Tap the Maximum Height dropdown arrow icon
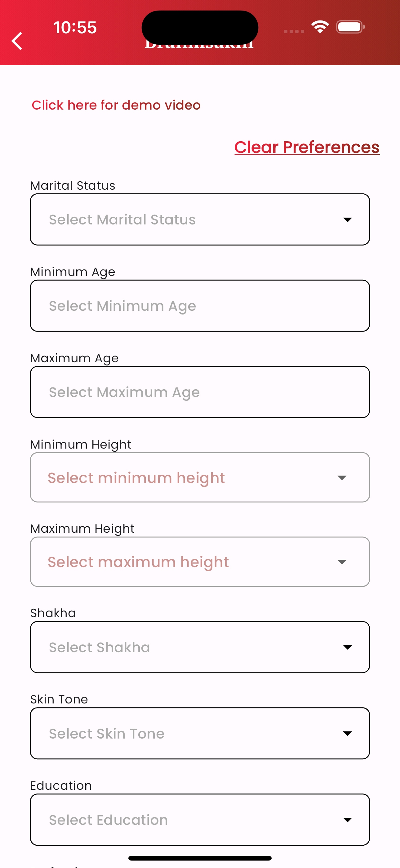 (342, 562)
